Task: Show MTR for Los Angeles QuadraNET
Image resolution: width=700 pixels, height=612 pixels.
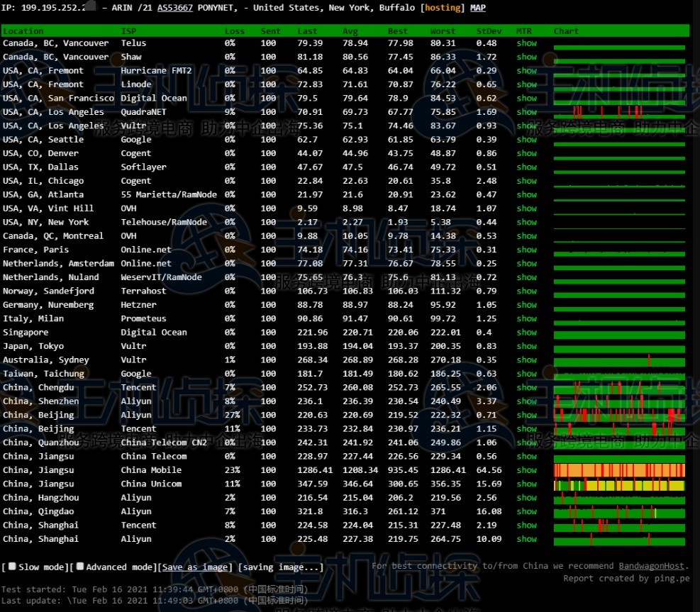Action: point(526,112)
